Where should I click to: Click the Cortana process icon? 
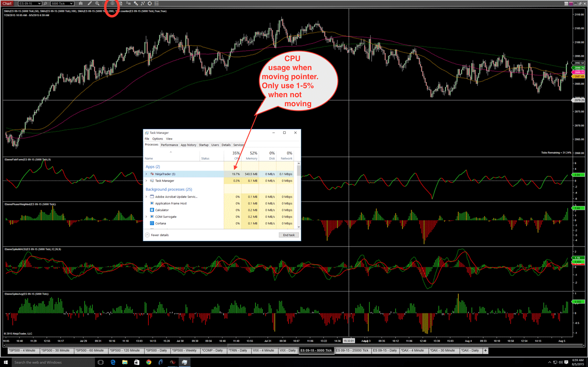click(x=152, y=223)
